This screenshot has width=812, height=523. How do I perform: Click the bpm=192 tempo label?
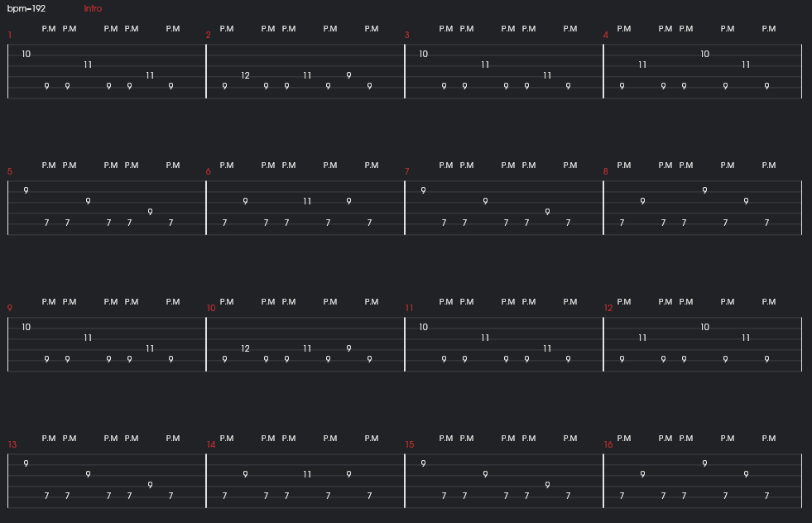tap(26, 8)
